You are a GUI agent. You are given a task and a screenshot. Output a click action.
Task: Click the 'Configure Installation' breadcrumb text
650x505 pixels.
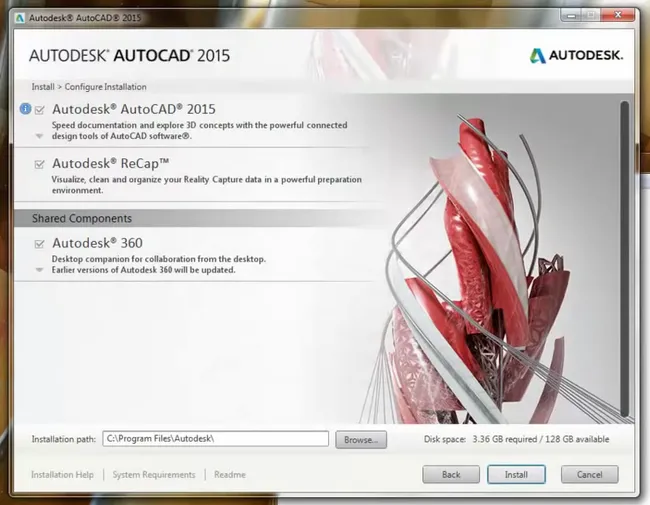(x=105, y=87)
